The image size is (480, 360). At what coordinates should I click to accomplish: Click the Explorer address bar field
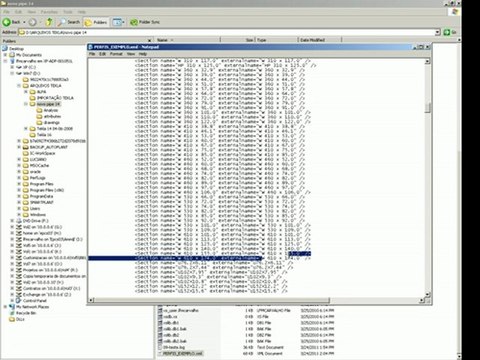coord(227,33)
